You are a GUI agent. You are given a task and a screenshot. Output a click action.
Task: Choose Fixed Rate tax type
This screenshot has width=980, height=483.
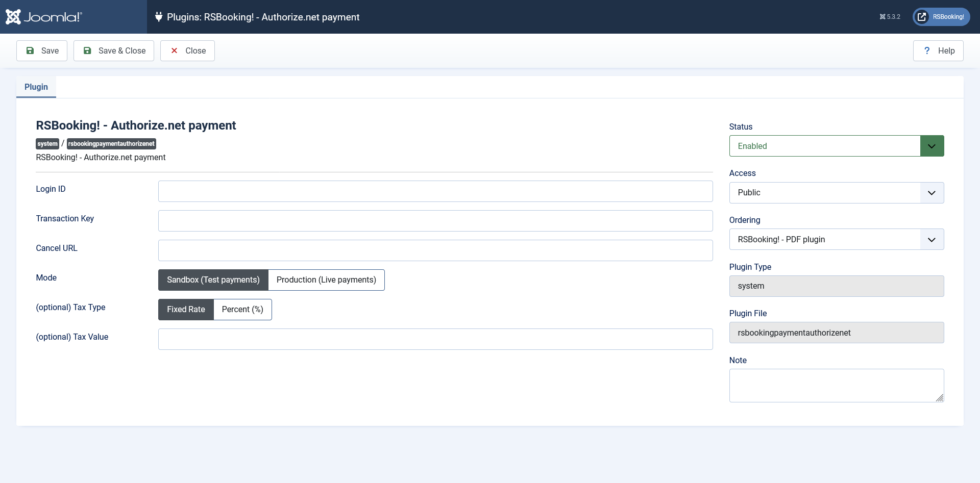(x=186, y=310)
